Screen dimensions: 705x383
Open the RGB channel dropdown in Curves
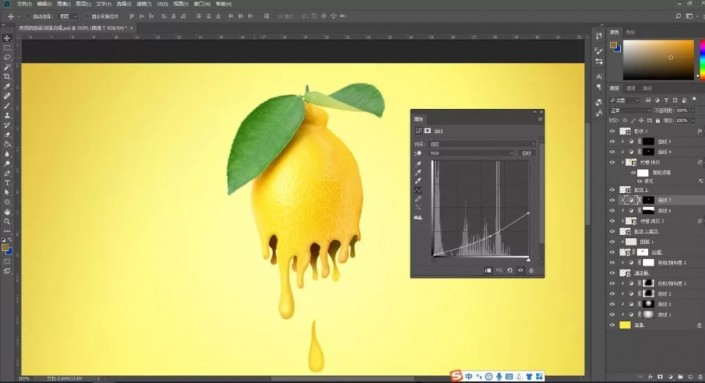(x=471, y=153)
